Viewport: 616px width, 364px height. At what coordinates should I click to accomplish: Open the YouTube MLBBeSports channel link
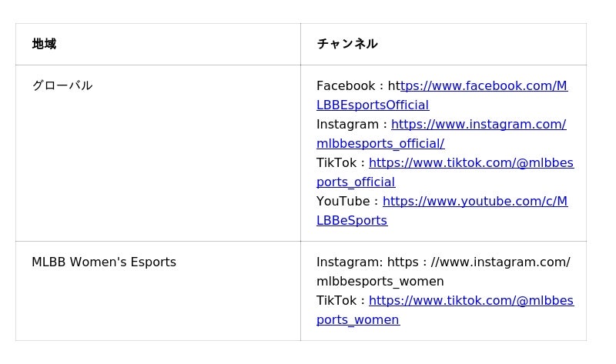click(474, 202)
